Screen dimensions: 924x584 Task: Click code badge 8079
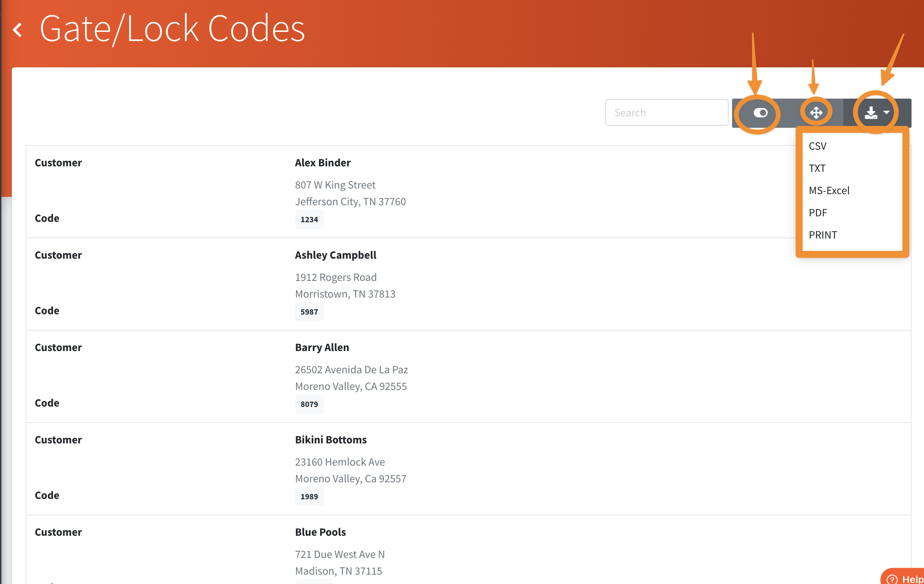tap(309, 404)
